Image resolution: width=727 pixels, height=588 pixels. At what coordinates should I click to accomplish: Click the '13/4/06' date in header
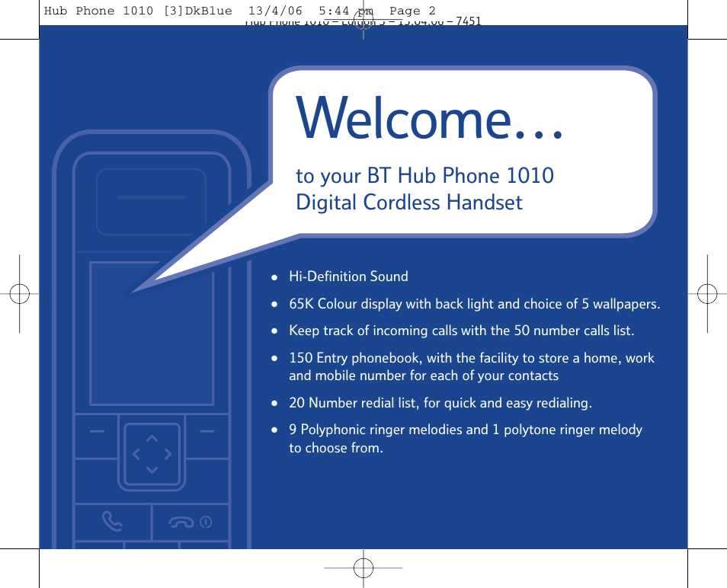click(275, 11)
